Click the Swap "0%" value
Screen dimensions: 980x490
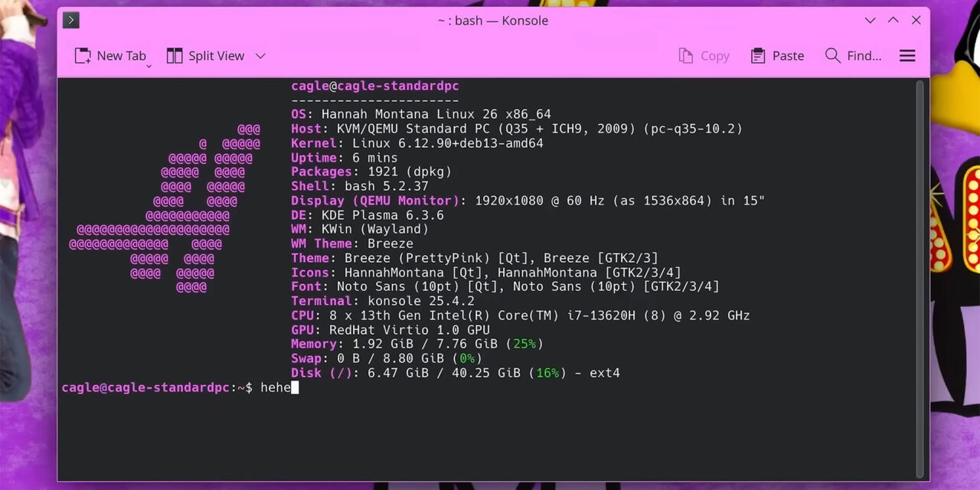click(467, 358)
